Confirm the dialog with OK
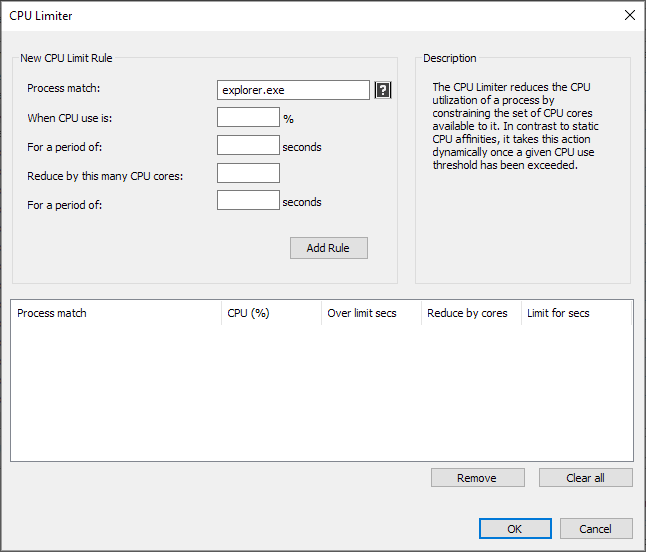Viewport: 646px width, 552px height. (x=515, y=529)
